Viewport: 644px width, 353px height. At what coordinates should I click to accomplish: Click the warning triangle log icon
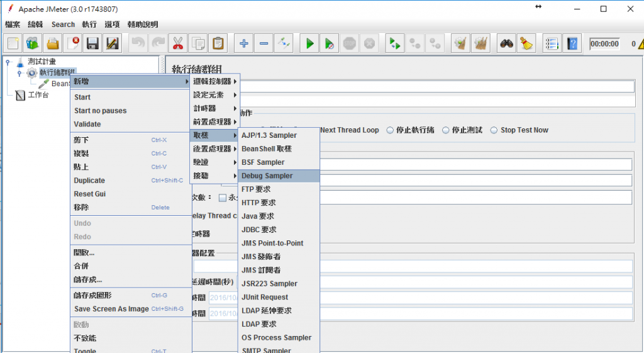click(x=641, y=43)
